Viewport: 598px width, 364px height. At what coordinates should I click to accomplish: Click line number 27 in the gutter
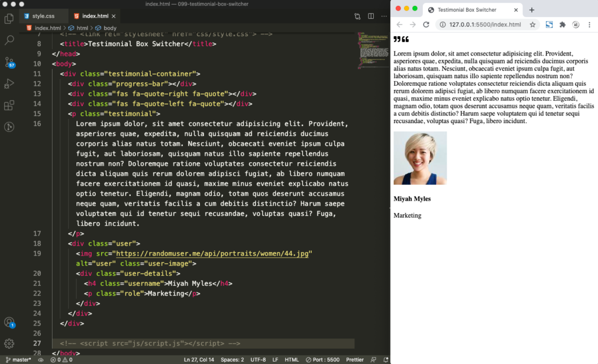click(37, 344)
